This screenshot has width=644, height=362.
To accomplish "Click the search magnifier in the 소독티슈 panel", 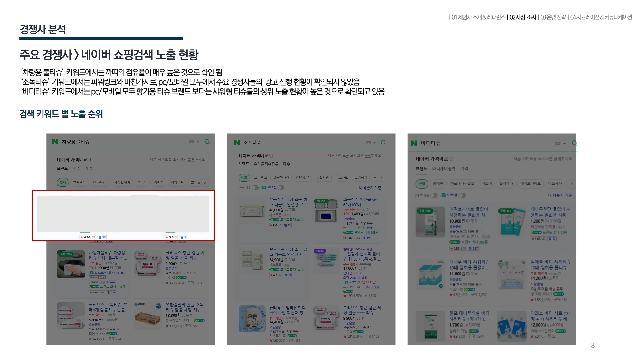I will click(383, 142).
